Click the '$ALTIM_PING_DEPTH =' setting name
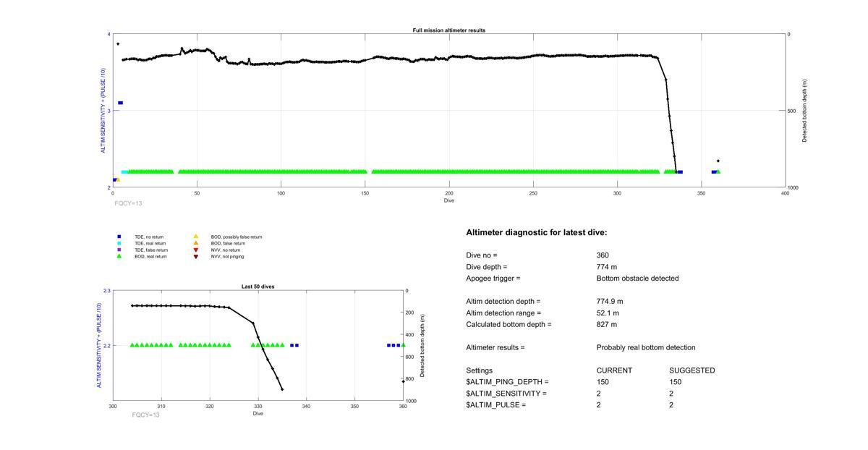This screenshot has height=450, width=868. point(507,382)
